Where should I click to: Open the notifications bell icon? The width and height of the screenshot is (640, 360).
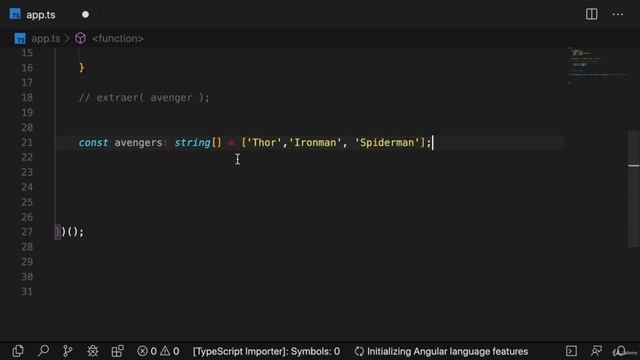(621, 351)
